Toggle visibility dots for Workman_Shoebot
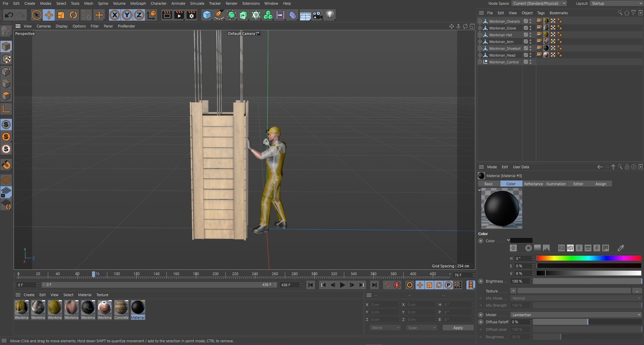644x345 pixels. [x=531, y=48]
